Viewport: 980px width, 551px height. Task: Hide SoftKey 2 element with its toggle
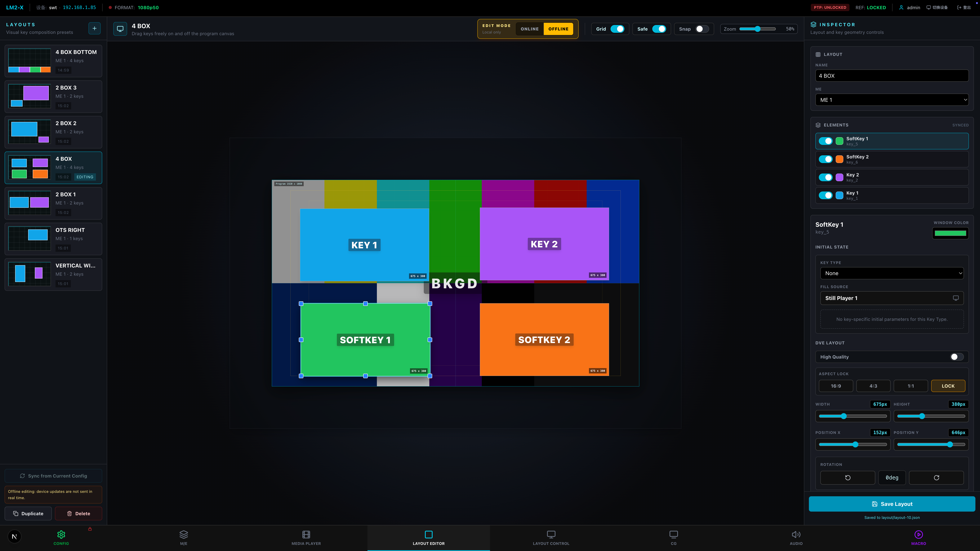click(826, 159)
